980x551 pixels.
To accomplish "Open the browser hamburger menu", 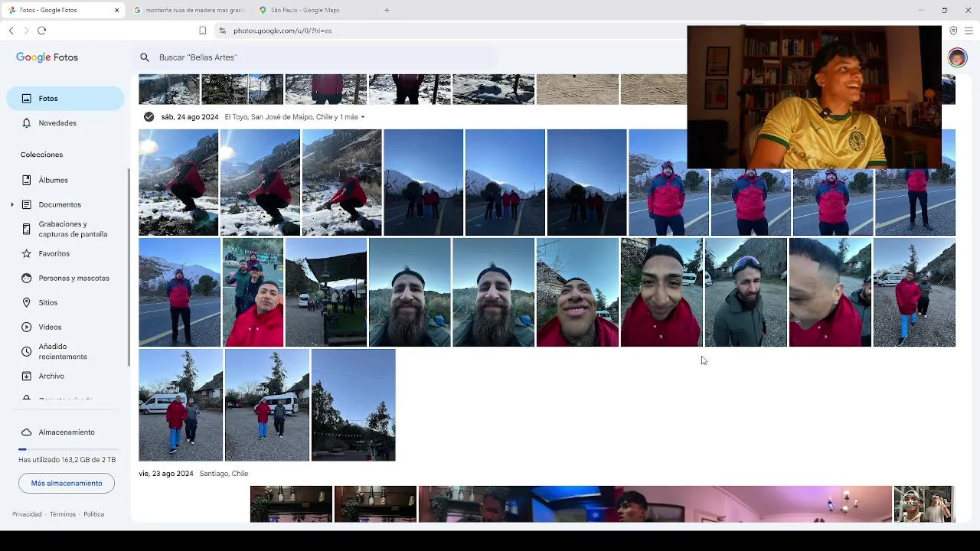I will [x=969, y=31].
